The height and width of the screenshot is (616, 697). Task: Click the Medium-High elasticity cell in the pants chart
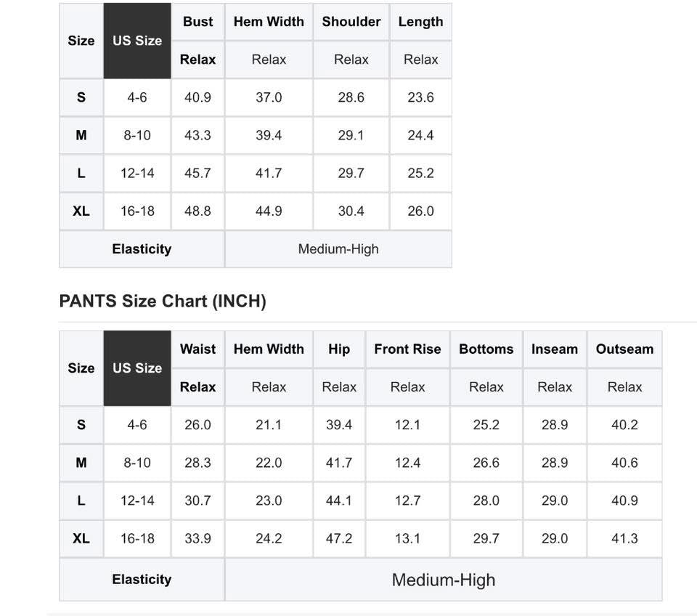tap(443, 580)
